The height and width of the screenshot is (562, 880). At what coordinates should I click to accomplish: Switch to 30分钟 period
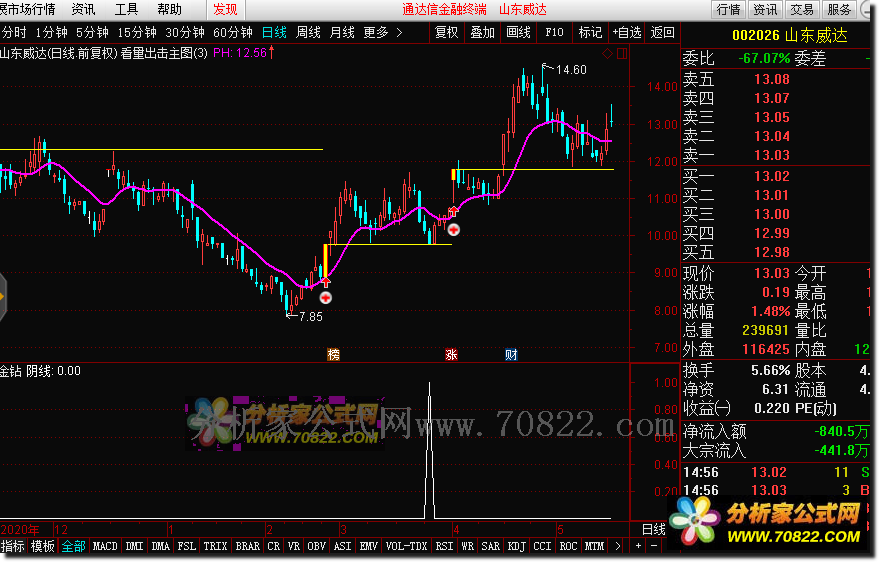185,33
